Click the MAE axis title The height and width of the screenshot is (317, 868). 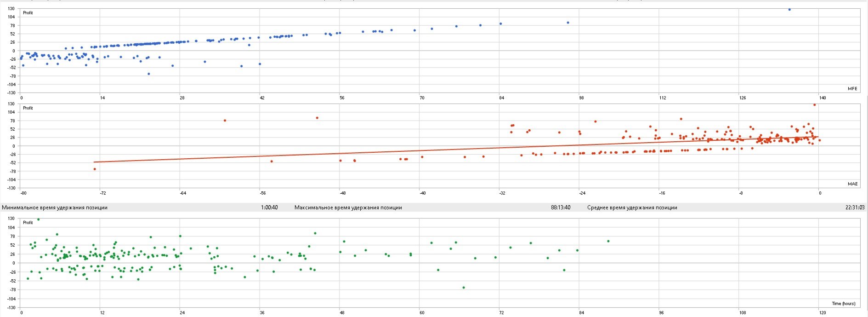852,184
